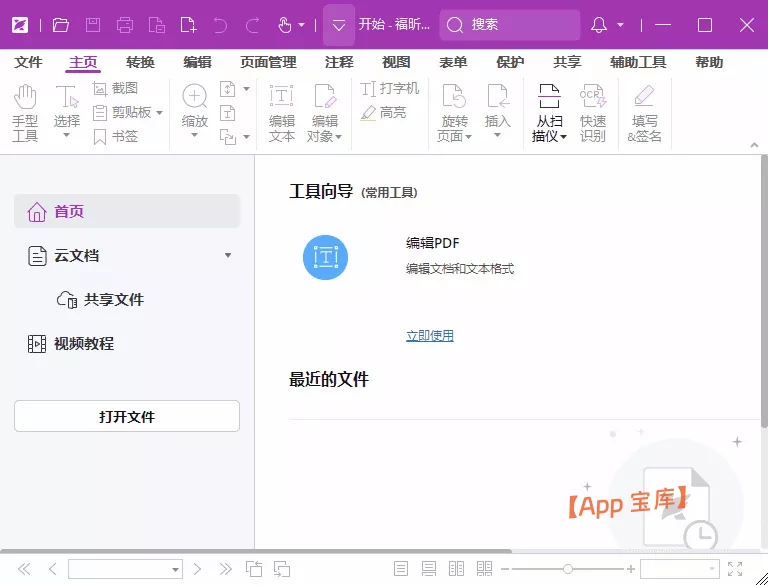This screenshot has height=585, width=768.
Task: Open the 帮助 tab
Action: pyautogui.click(x=709, y=62)
